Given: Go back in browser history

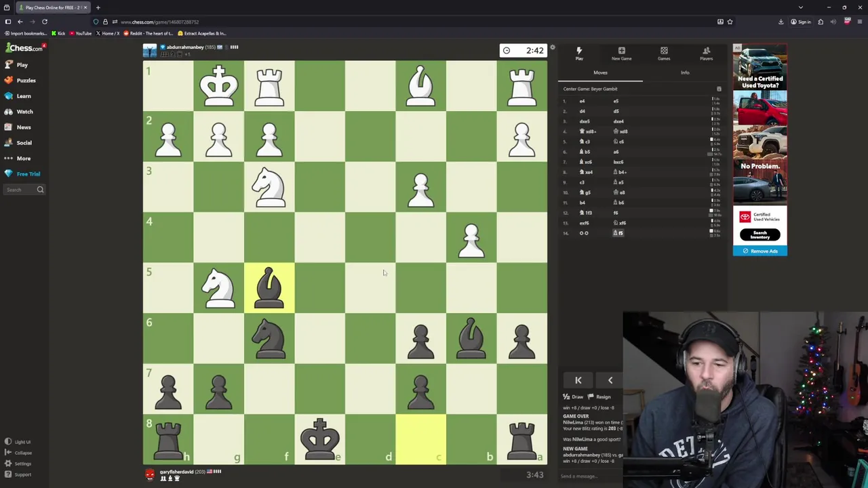Looking at the screenshot, I should (x=20, y=22).
